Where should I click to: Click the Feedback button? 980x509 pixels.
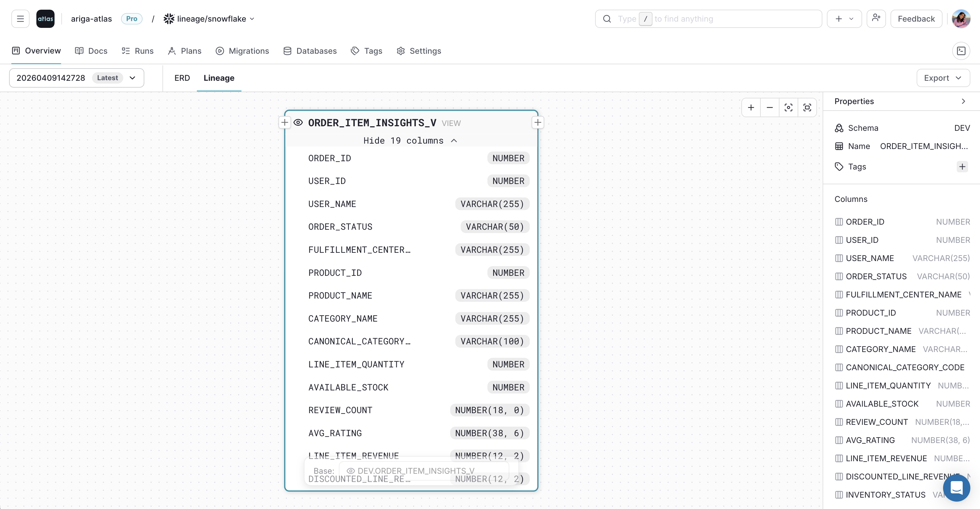tap(916, 18)
